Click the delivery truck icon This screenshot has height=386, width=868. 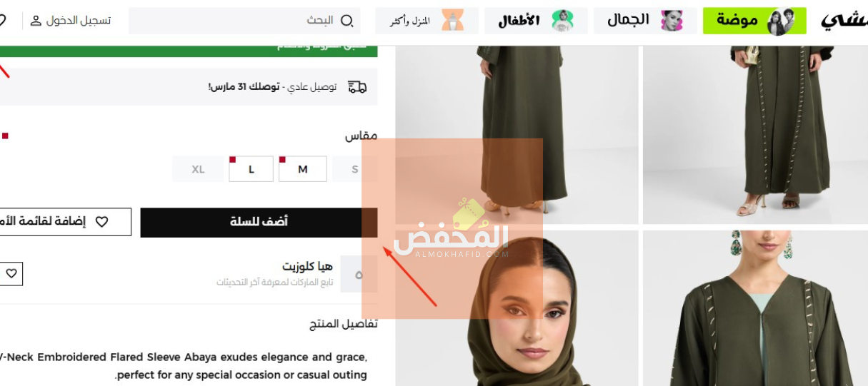coord(357,87)
